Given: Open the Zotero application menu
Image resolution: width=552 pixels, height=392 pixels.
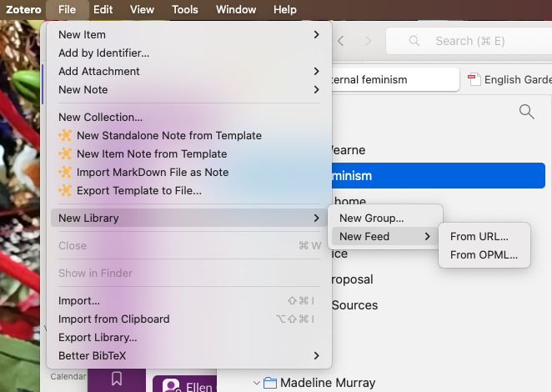Looking at the screenshot, I should click(23, 9).
